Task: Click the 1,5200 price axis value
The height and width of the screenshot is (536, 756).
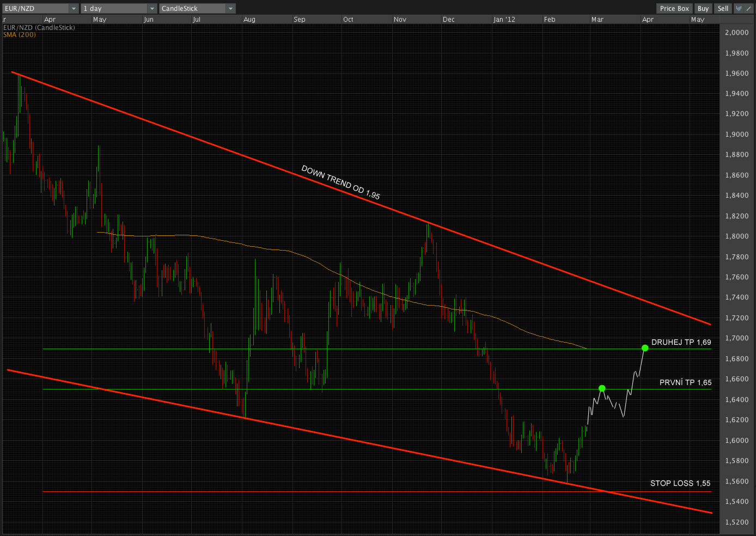Action: [x=736, y=522]
